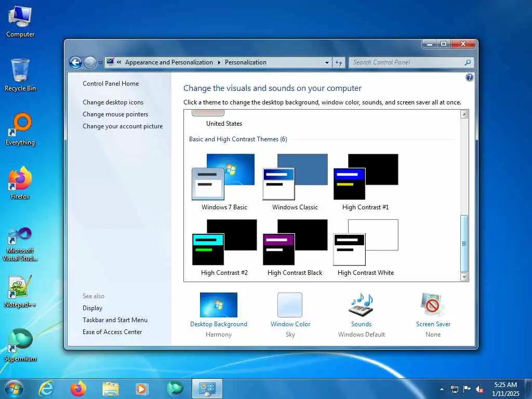This screenshot has height=399, width=532.
Task: Open Control Panel Home link
Action: tap(111, 84)
